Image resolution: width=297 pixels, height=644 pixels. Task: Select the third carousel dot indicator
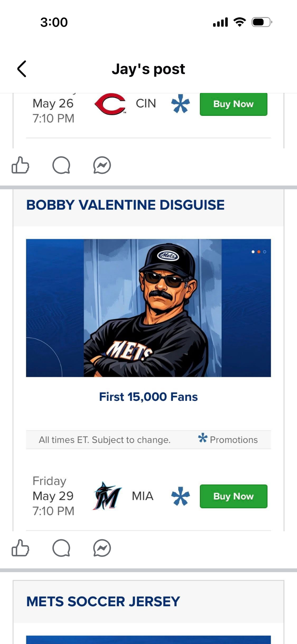pyautogui.click(x=265, y=252)
